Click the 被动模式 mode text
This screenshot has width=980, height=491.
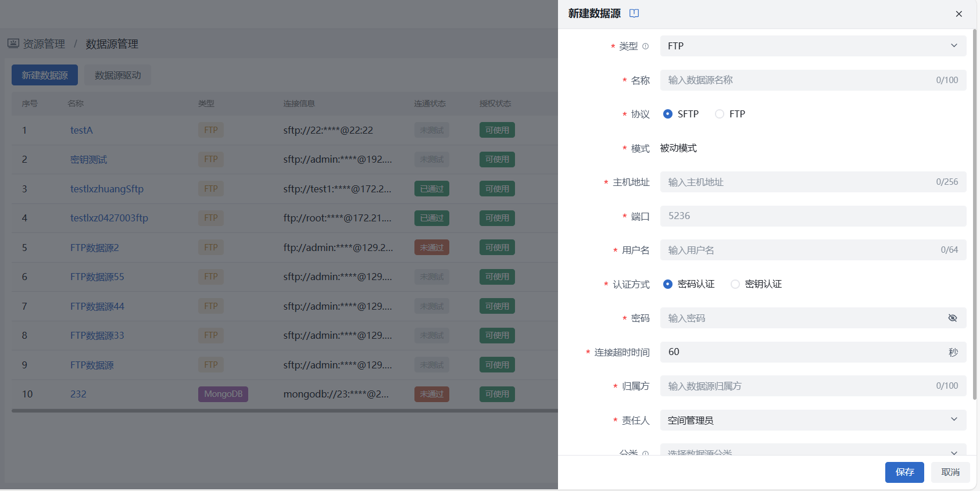tap(678, 148)
